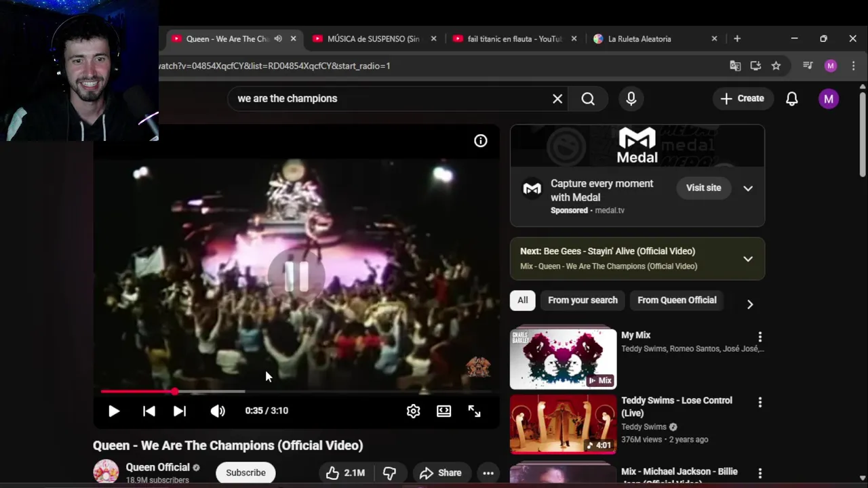This screenshot has width=868, height=488.
Task: Open video settings gear
Action: click(413, 411)
